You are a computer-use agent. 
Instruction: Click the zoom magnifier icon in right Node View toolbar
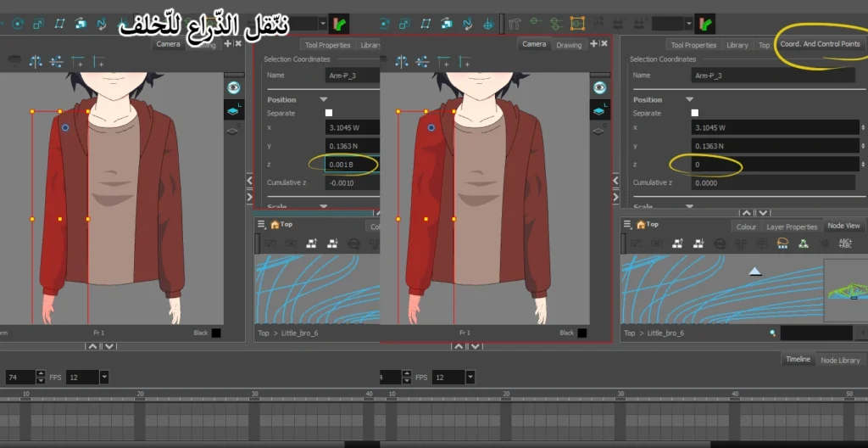pyautogui.click(x=720, y=243)
